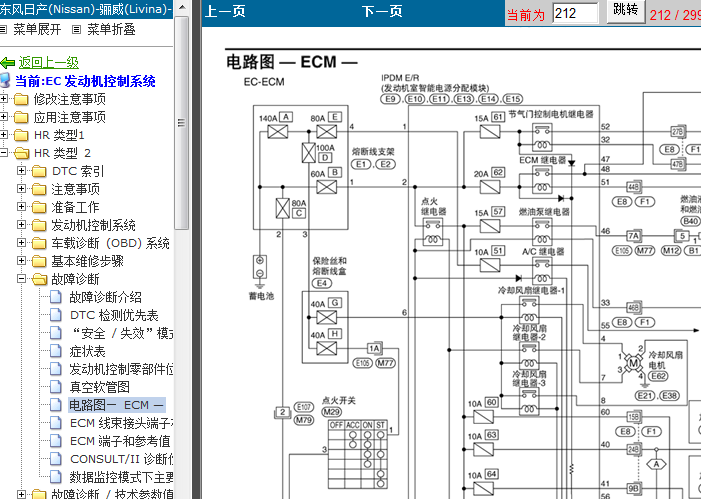Expand the 车载诊断 (OBD) 系统 folder
The width and height of the screenshot is (701, 499).
click(21, 242)
